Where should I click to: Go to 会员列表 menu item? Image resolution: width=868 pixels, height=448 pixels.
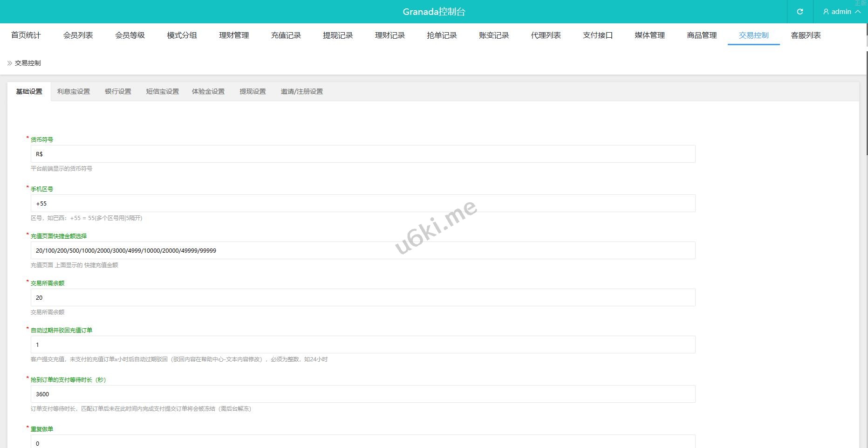tap(78, 35)
